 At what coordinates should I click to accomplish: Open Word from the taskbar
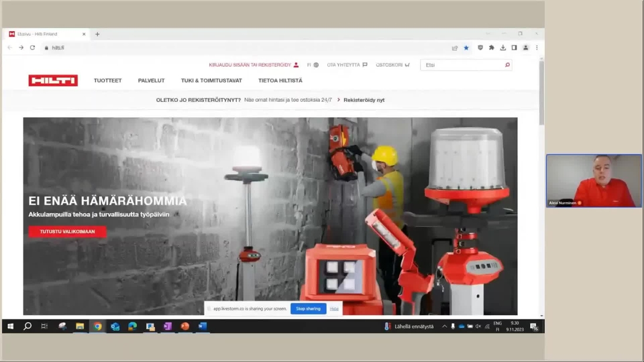202,326
